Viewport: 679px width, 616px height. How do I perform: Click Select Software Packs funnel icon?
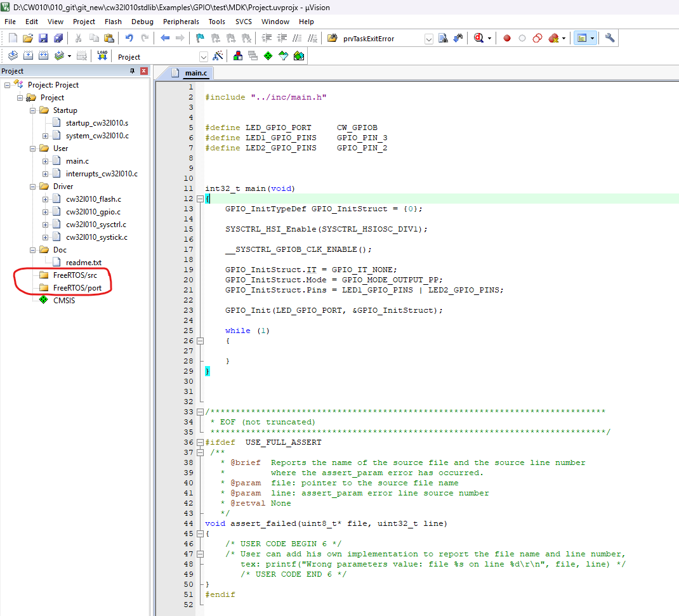tap(284, 56)
